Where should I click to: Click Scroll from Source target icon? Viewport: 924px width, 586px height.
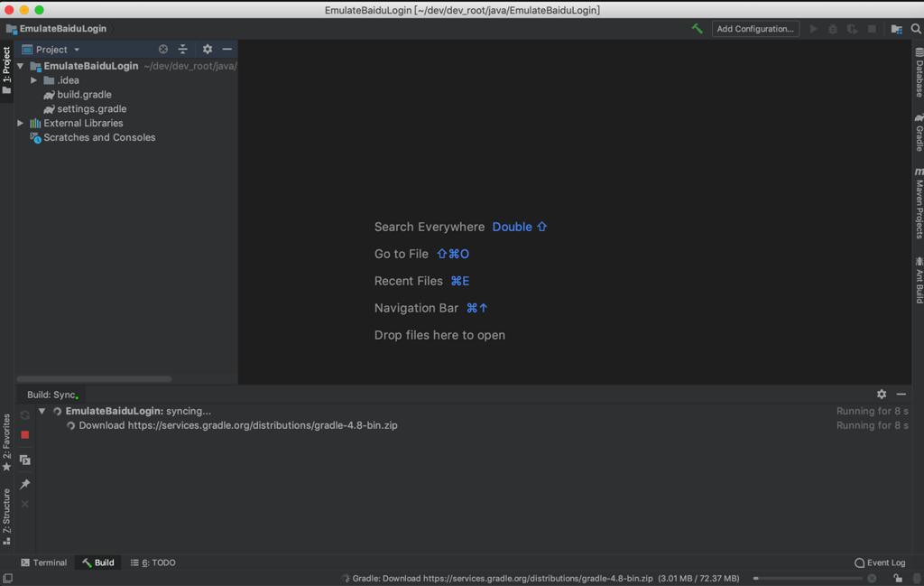163,49
